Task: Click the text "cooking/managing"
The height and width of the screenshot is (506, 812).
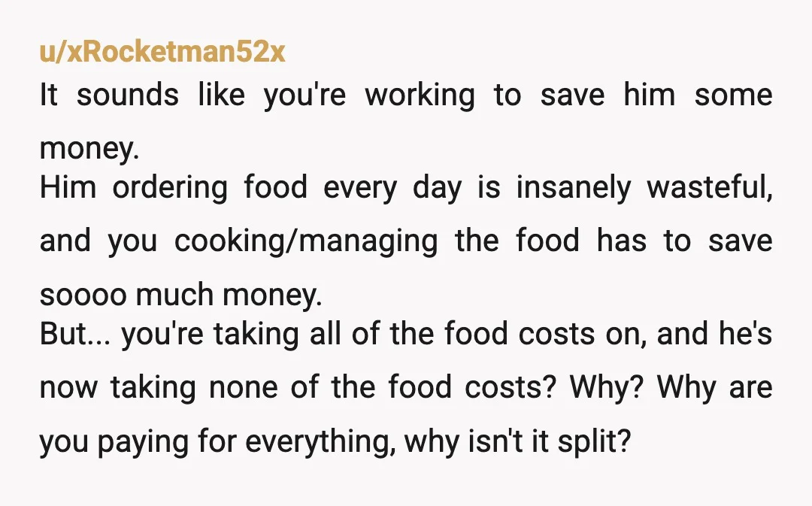Action: click(305, 242)
